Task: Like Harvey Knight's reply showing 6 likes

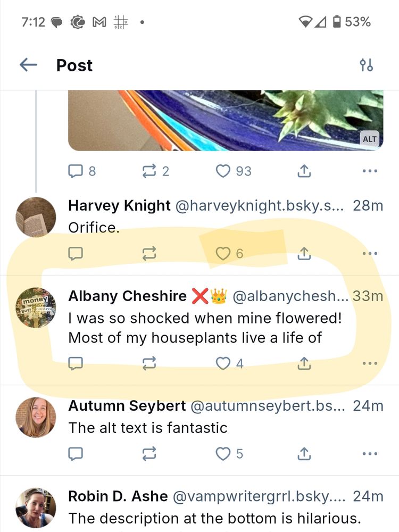Action: pos(222,254)
